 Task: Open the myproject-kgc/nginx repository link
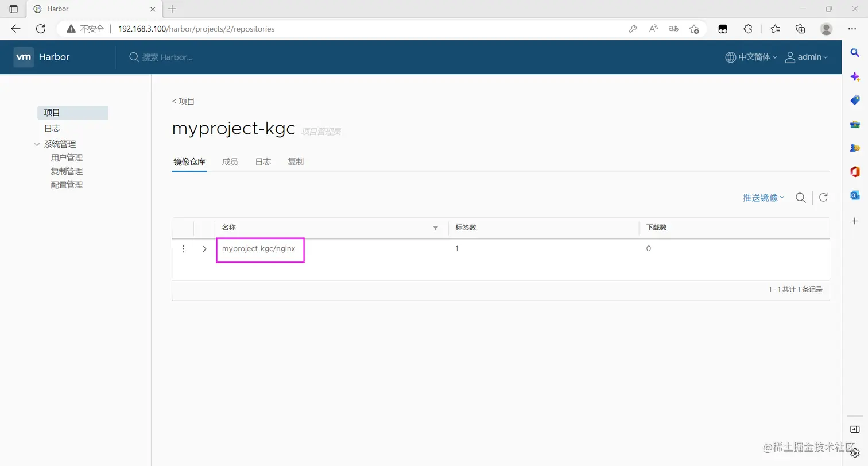(x=258, y=249)
